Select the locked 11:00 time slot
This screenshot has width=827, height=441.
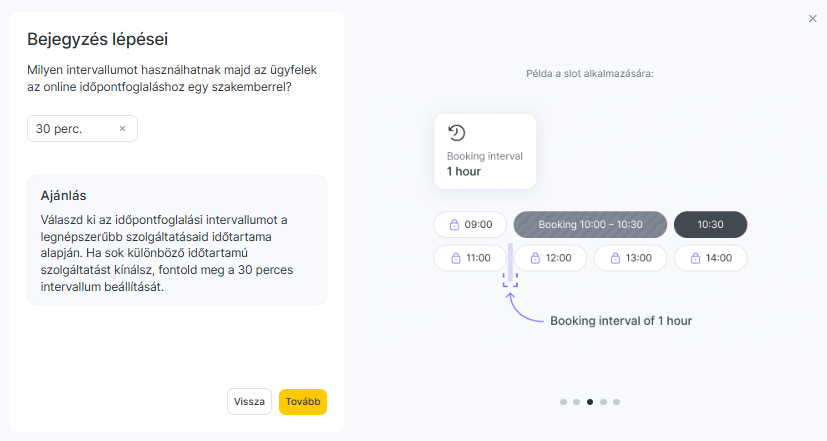click(470, 258)
